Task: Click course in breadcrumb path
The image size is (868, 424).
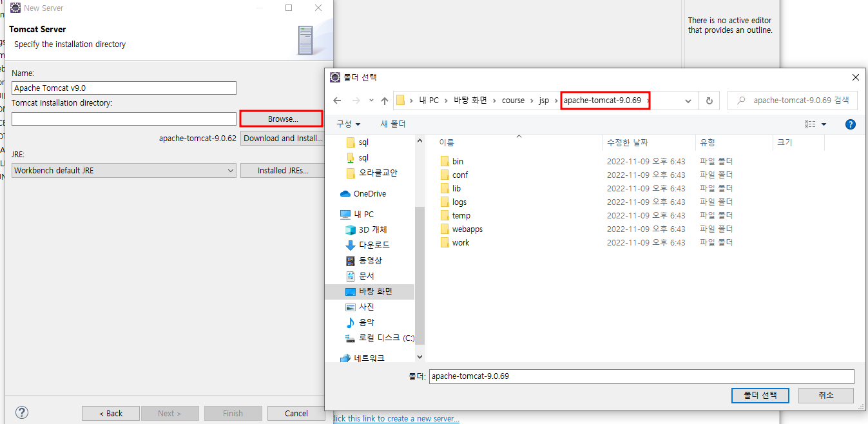Action: coord(513,101)
